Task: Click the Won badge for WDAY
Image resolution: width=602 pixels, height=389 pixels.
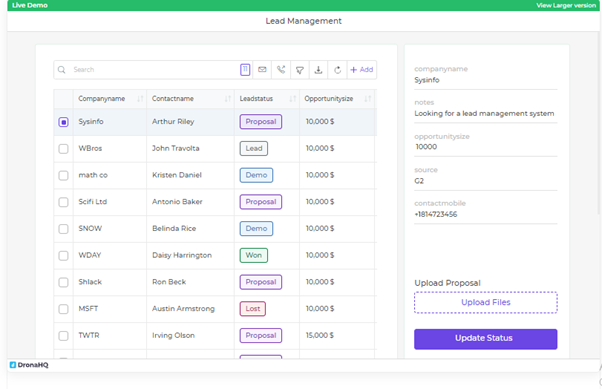Action: point(254,255)
